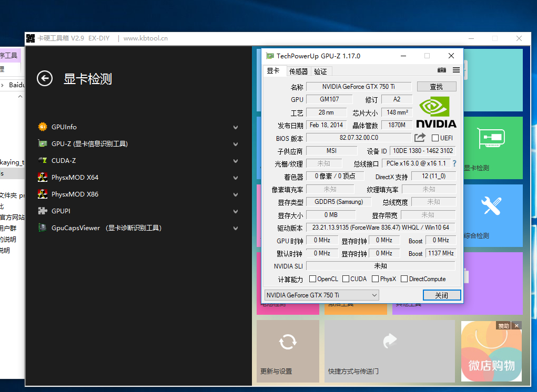Click the 卡硬工具箱 title bar logo
Screen dimensions: 537x392
tap(31, 38)
